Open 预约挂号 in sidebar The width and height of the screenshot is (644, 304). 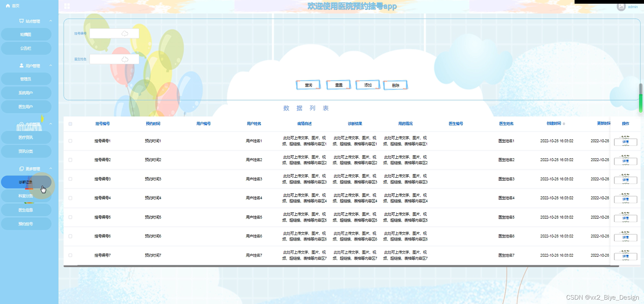pyautogui.click(x=26, y=224)
